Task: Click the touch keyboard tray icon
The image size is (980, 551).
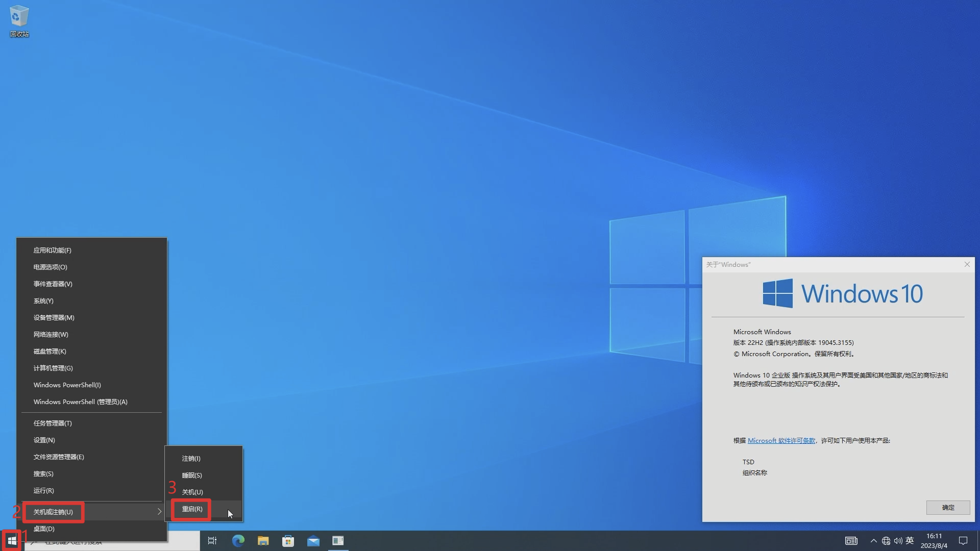Action: (851, 541)
